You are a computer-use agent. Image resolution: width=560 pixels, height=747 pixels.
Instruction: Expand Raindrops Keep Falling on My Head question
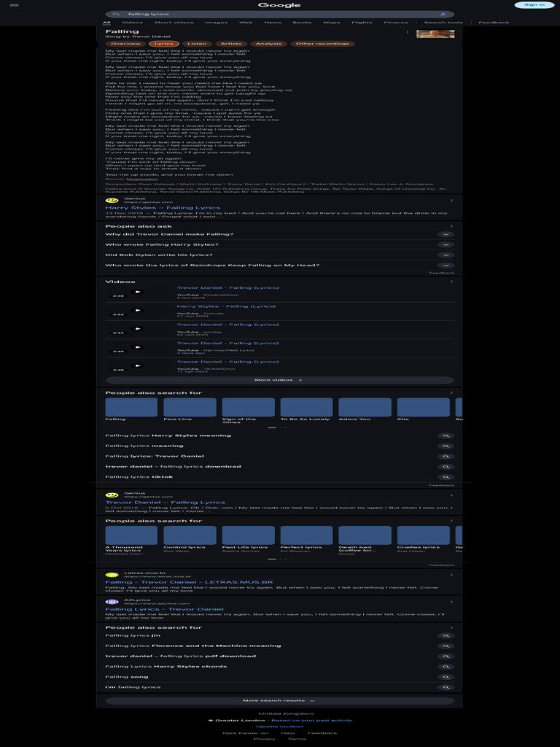279,266
